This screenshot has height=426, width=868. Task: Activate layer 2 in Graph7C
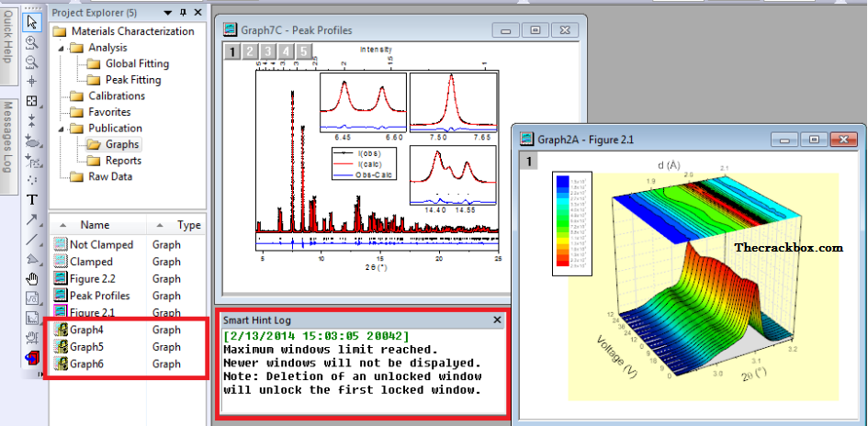coord(250,52)
